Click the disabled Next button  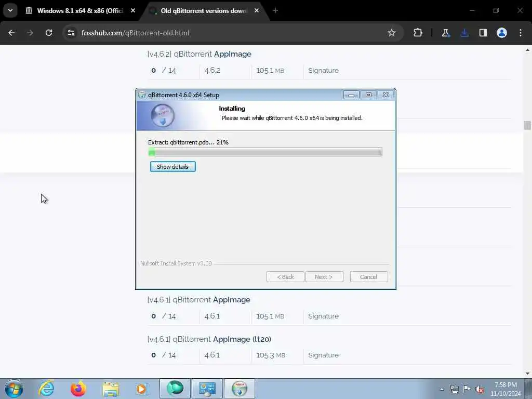click(x=324, y=277)
